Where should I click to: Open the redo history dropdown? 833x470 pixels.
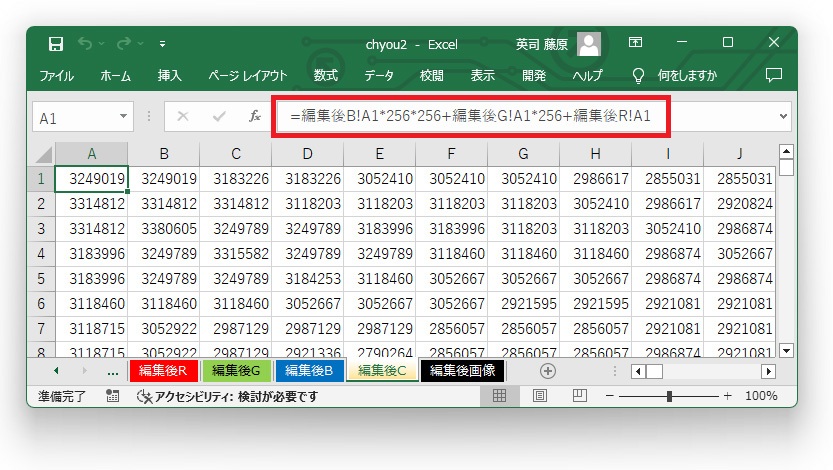point(140,44)
